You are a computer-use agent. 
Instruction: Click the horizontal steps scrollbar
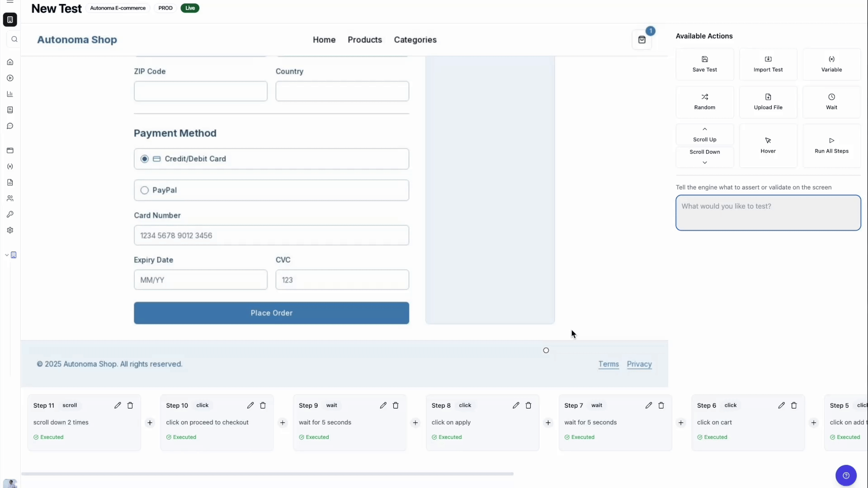pos(267,474)
